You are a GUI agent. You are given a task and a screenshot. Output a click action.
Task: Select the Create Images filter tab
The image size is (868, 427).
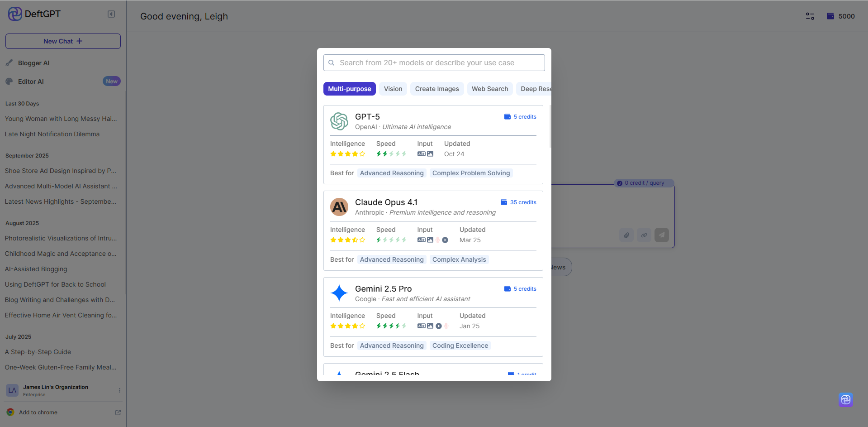436,89
